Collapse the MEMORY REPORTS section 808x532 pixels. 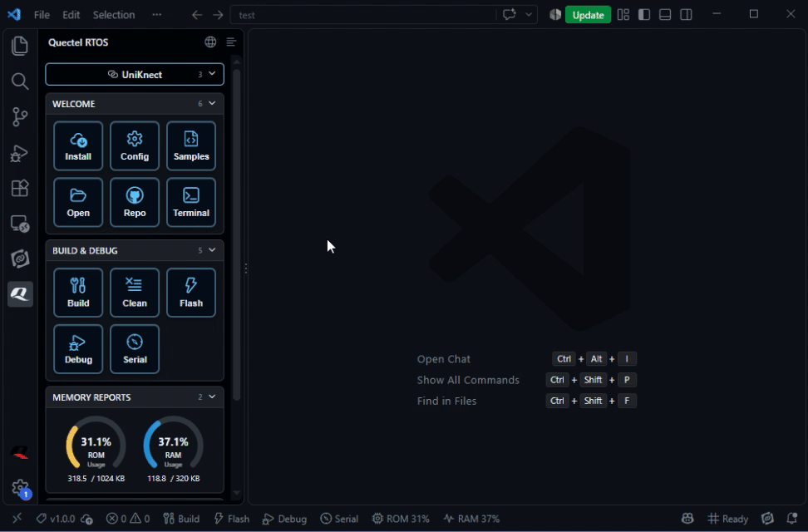coord(212,397)
